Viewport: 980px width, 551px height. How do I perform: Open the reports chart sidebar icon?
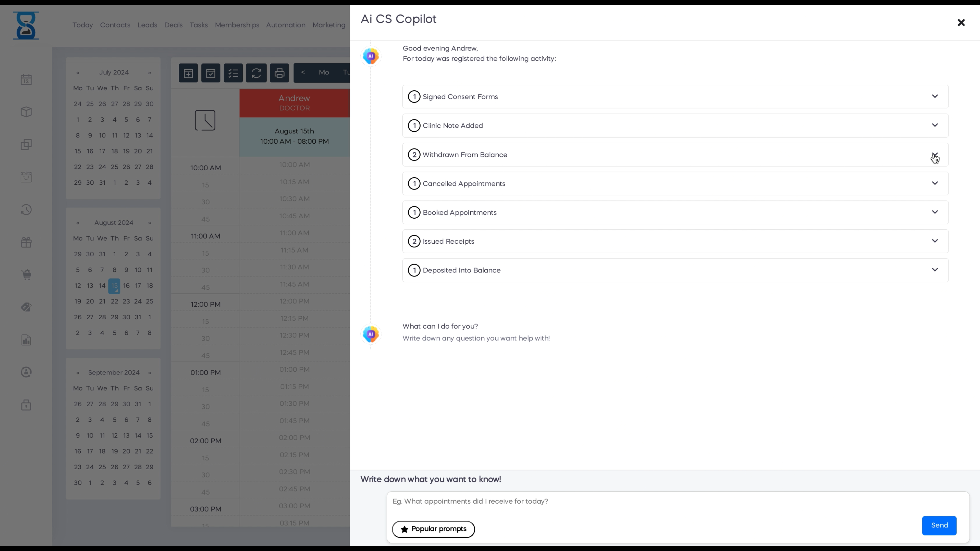pyautogui.click(x=26, y=340)
